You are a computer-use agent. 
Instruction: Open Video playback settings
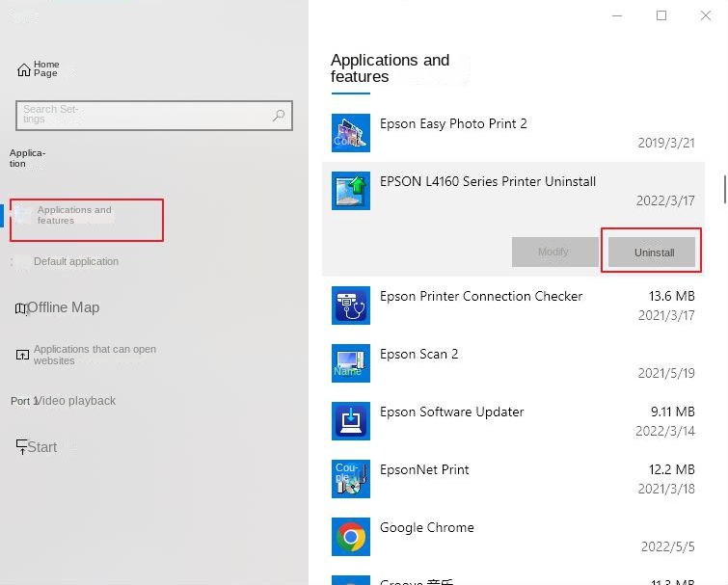point(64,401)
